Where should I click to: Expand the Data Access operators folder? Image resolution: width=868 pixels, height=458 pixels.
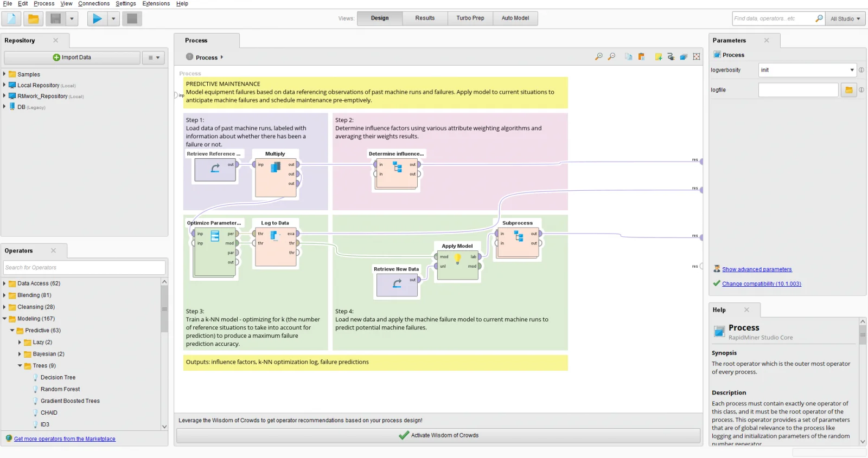point(4,283)
